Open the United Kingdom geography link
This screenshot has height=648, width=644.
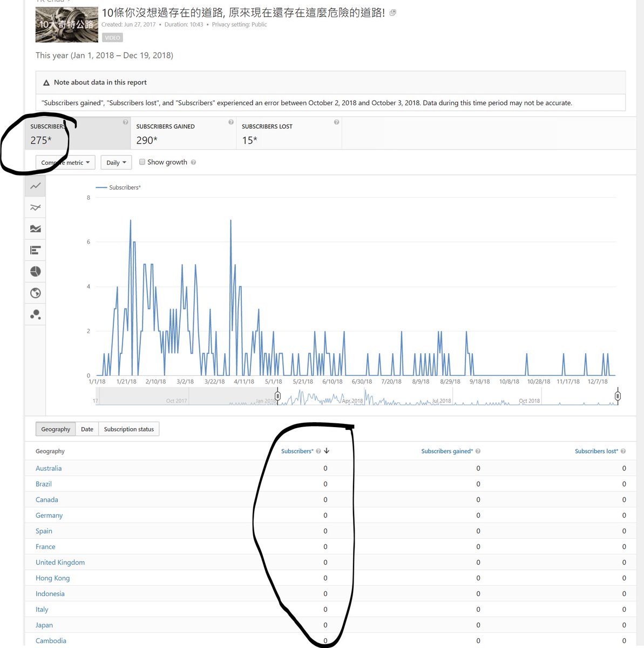coord(60,562)
